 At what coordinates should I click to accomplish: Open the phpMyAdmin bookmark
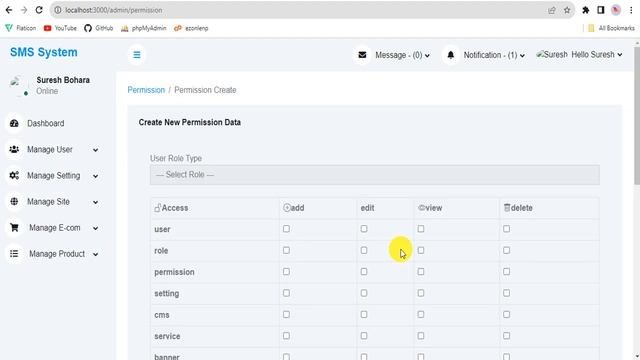coord(144,28)
